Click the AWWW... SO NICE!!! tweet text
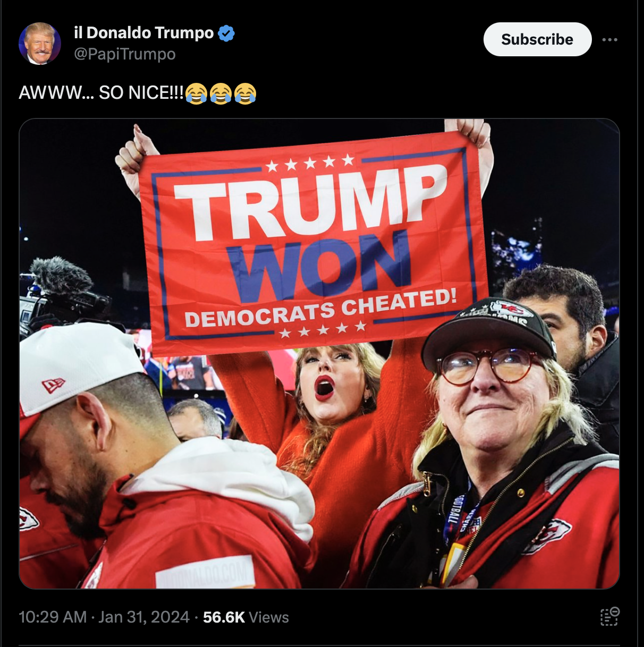This screenshot has width=644, height=647. point(101,93)
